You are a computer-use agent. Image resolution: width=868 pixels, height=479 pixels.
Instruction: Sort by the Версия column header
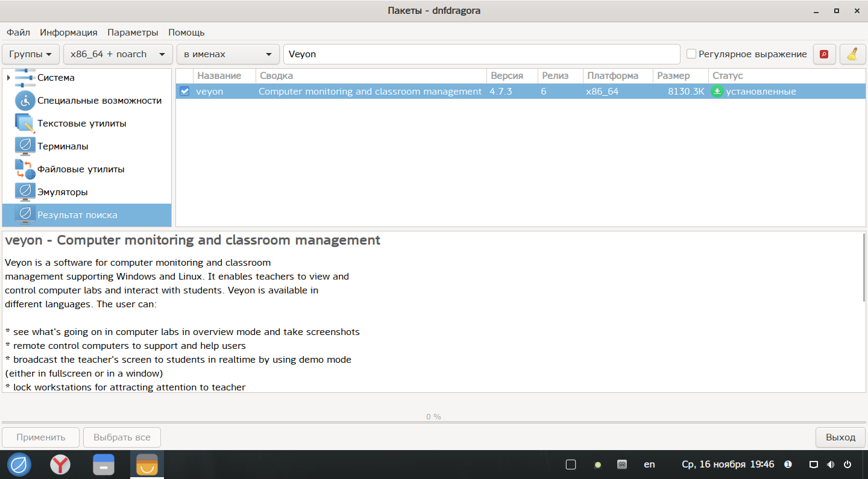512,76
